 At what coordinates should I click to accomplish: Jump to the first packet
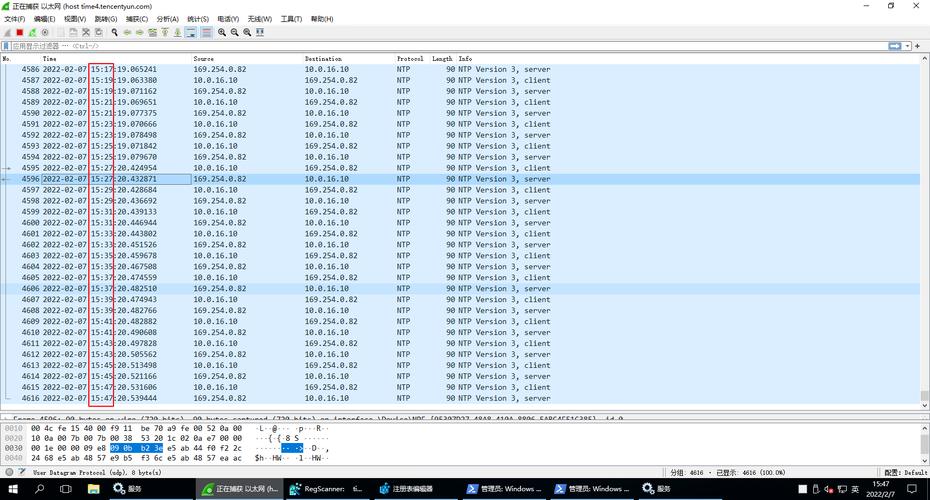165,33
